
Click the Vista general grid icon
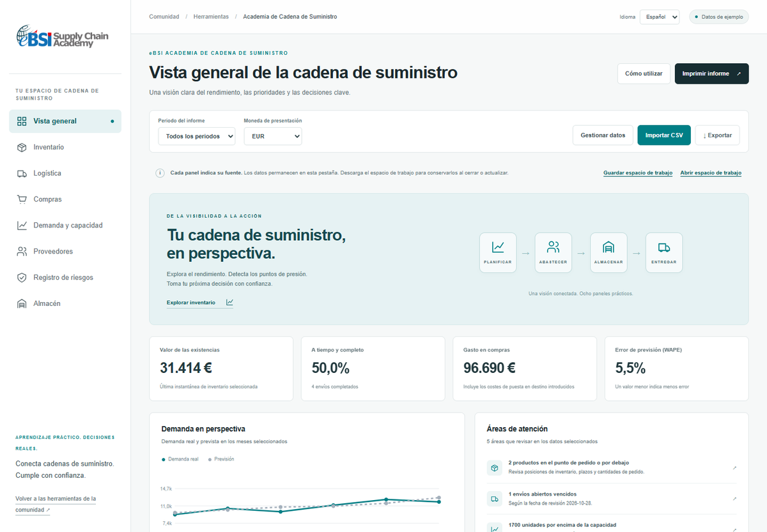coord(22,121)
